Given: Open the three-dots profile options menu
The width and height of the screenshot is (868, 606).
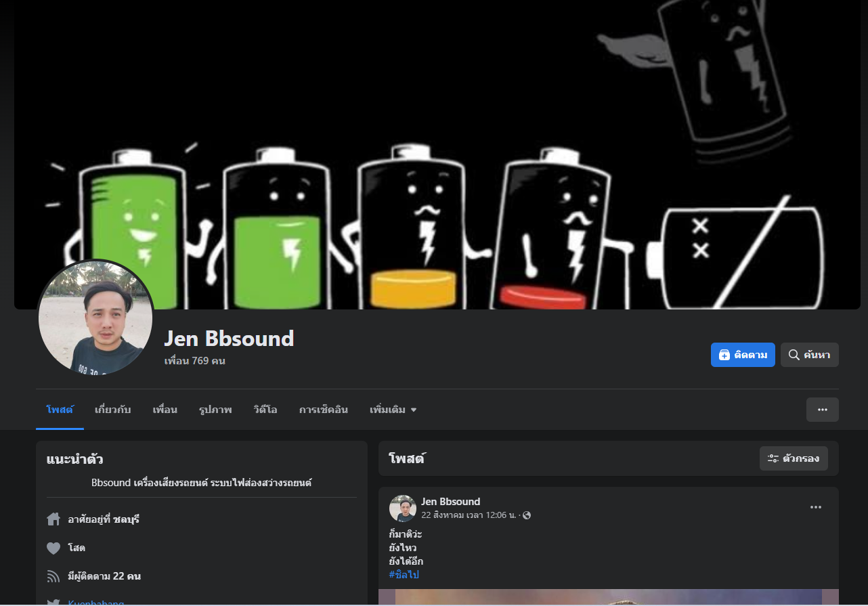Looking at the screenshot, I should point(823,410).
